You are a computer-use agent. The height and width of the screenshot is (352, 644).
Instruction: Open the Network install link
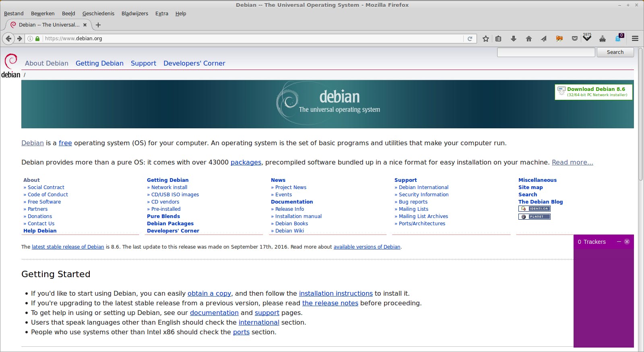tap(169, 187)
